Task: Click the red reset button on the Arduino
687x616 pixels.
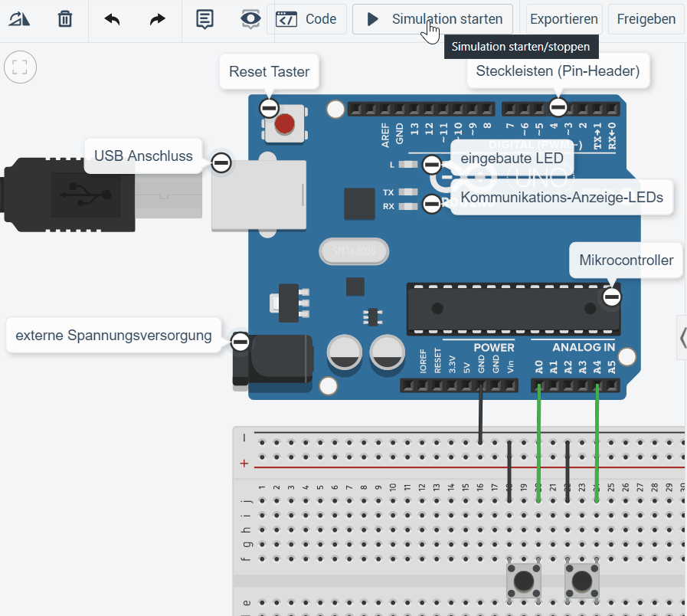Action: (x=284, y=123)
